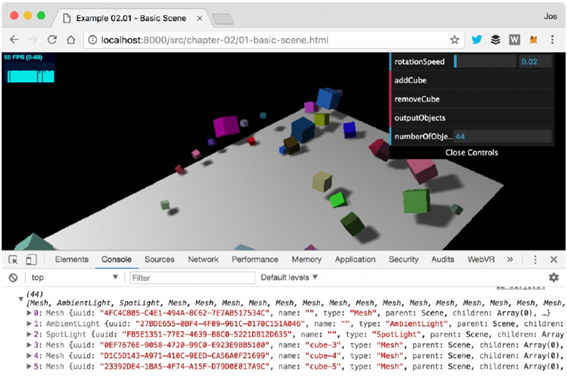Image resolution: width=567 pixels, height=386 pixels.
Task: Click the "cube-4" name value
Action: (323, 356)
